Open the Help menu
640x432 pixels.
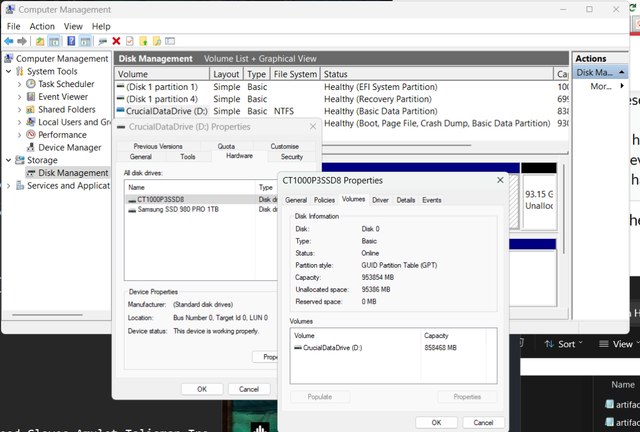(101, 26)
